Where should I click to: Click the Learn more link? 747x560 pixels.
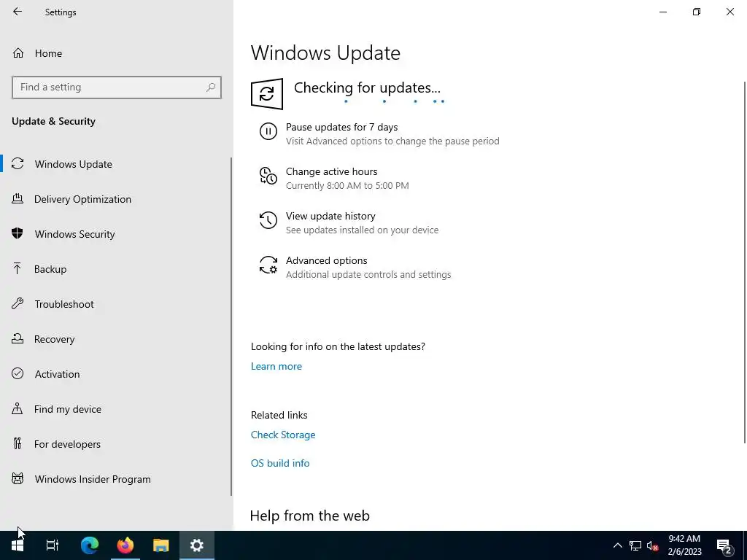pyautogui.click(x=276, y=366)
